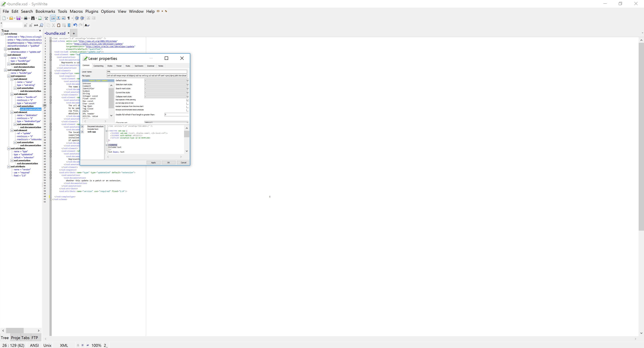
Task: Click Cancel in Lexer properties dialog
Action: click(x=183, y=163)
